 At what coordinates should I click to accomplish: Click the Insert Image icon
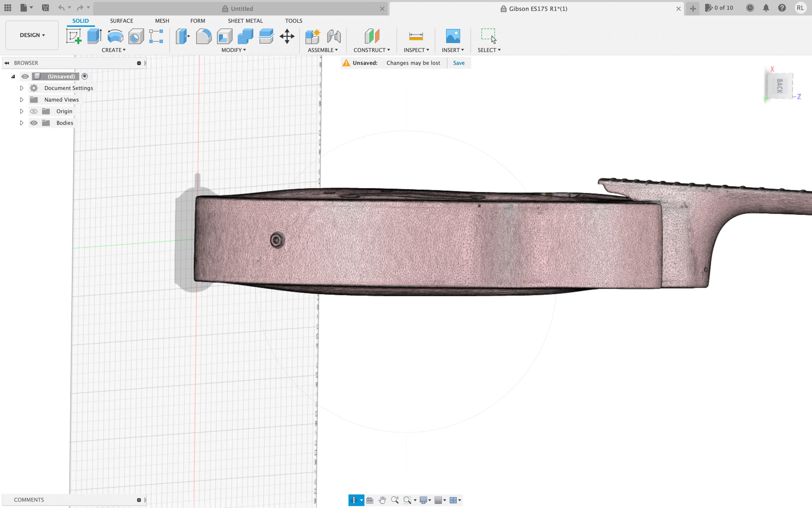pyautogui.click(x=453, y=36)
